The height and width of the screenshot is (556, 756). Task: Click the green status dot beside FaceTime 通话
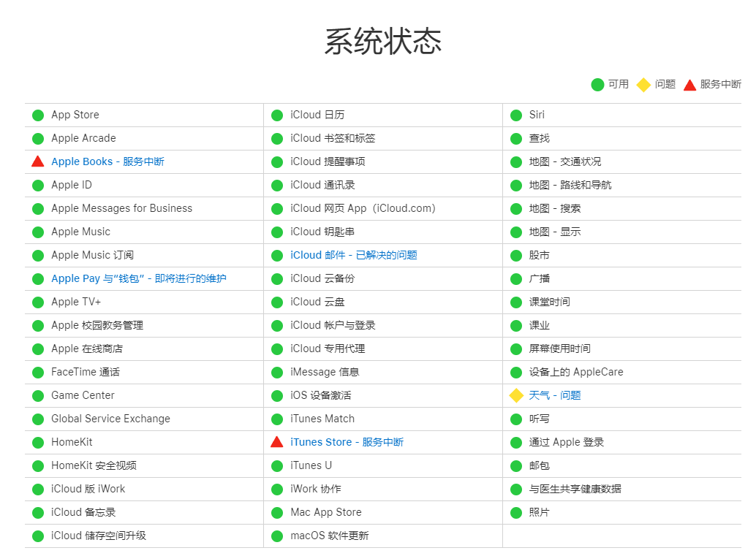tap(37, 372)
